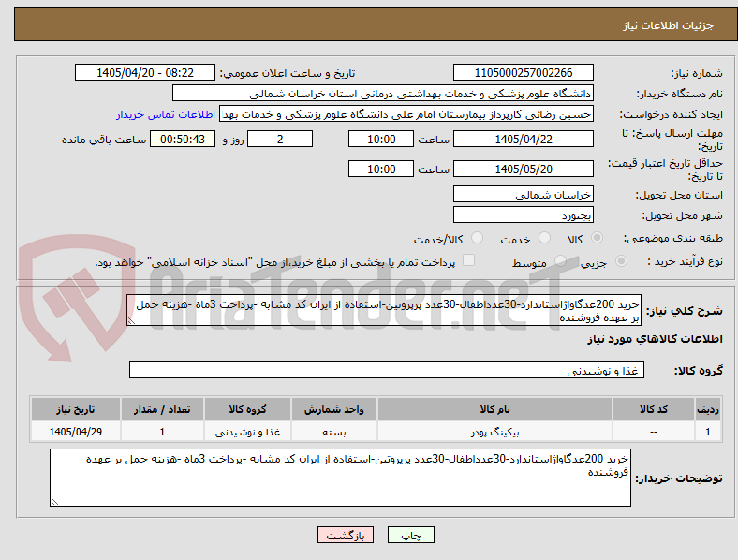This screenshot has height=560, width=738.
Task: Click the بازگشت back button
Action: [346, 535]
